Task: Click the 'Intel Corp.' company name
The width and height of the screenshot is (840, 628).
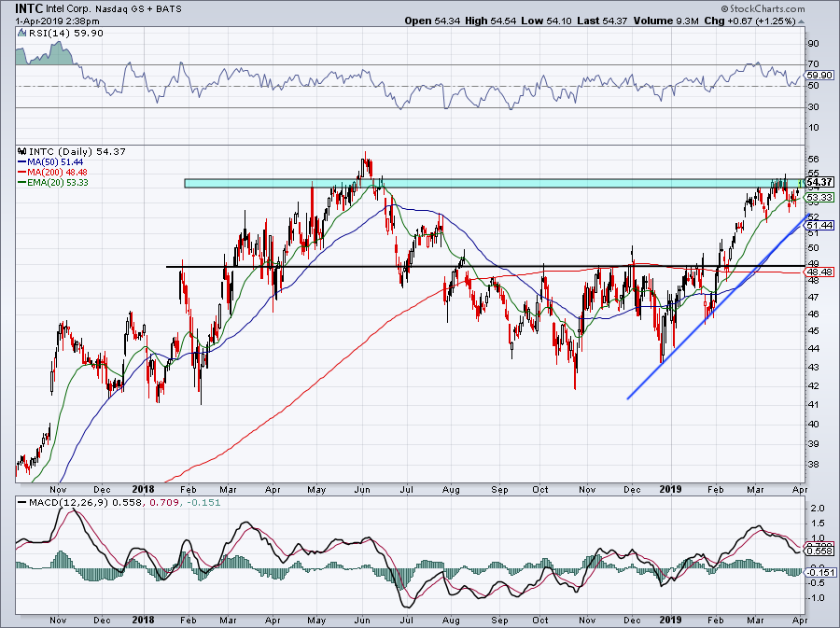Action: click(68, 9)
